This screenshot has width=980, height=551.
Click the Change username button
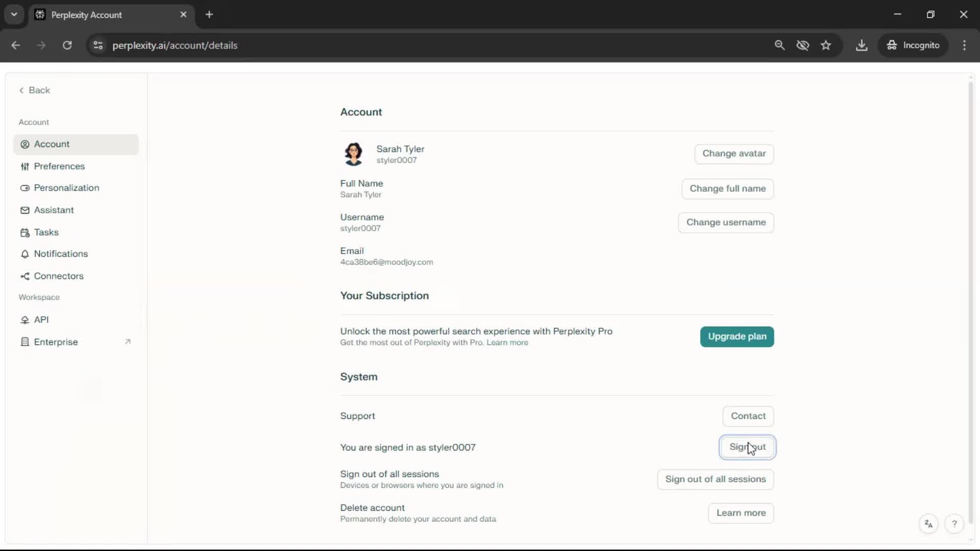[x=725, y=222]
